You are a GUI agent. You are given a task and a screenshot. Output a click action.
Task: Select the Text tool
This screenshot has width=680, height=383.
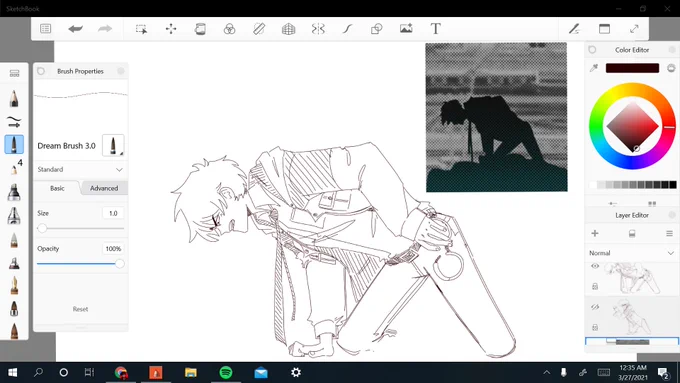[435, 29]
